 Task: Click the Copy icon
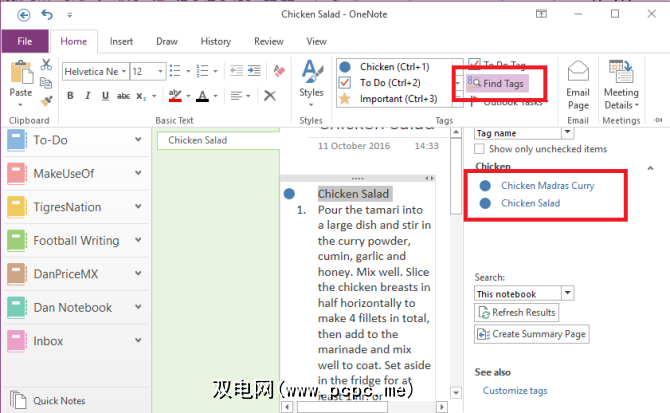coord(46,82)
